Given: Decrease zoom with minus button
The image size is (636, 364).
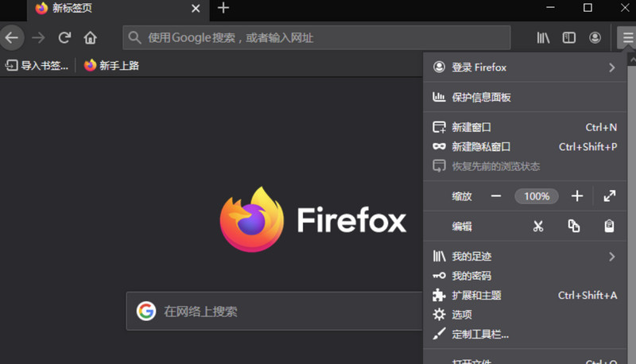Looking at the screenshot, I should tap(495, 196).
